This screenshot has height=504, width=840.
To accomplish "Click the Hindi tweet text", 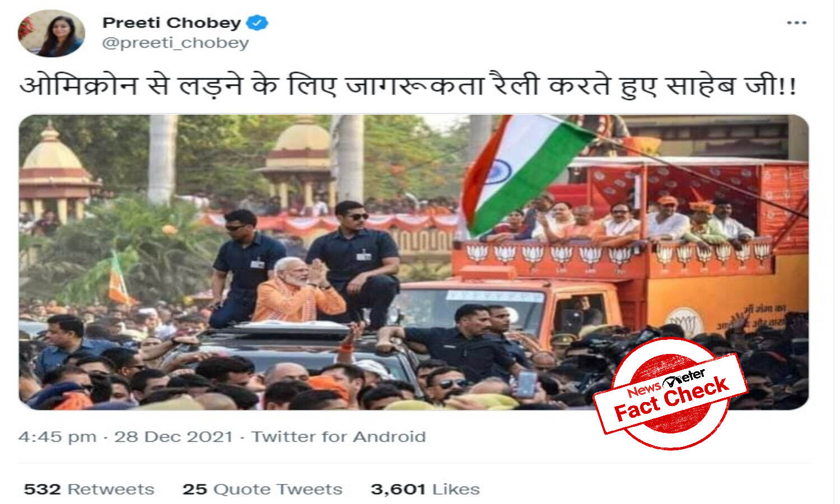I will [407, 85].
